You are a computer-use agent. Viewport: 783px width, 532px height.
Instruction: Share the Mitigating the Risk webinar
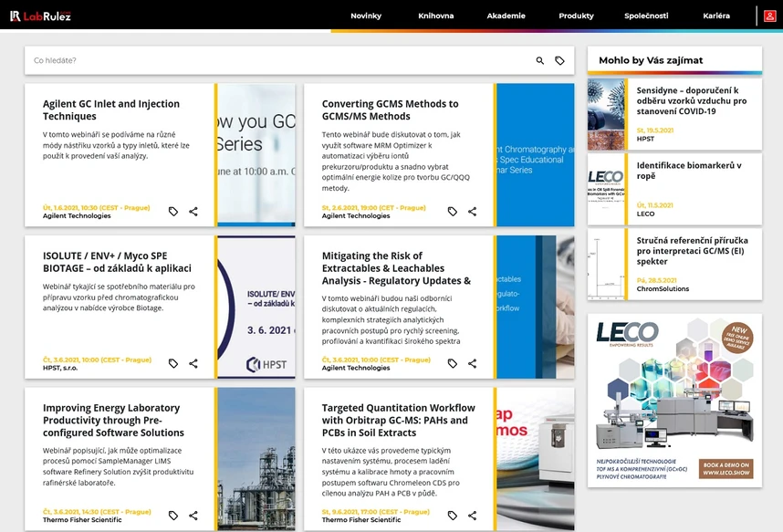(473, 363)
